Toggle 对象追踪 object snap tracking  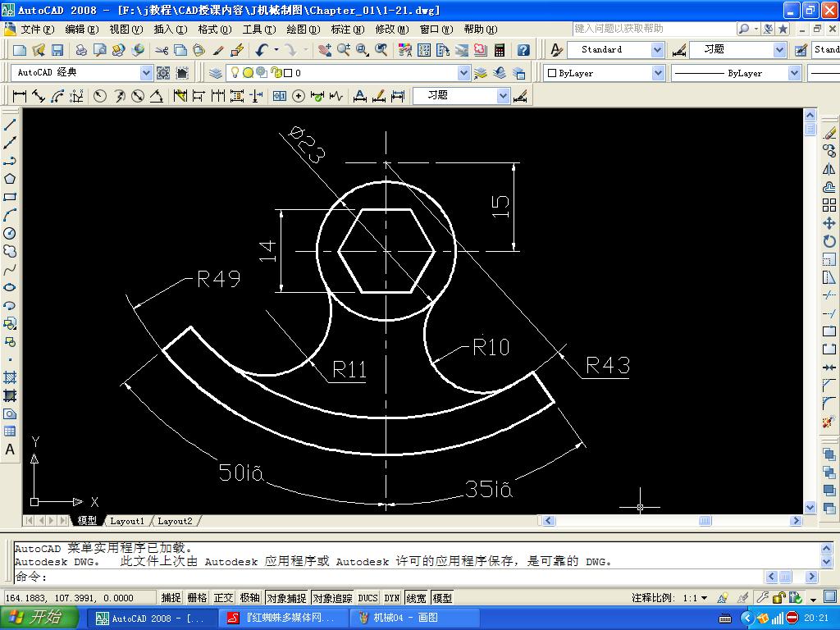coord(332,597)
